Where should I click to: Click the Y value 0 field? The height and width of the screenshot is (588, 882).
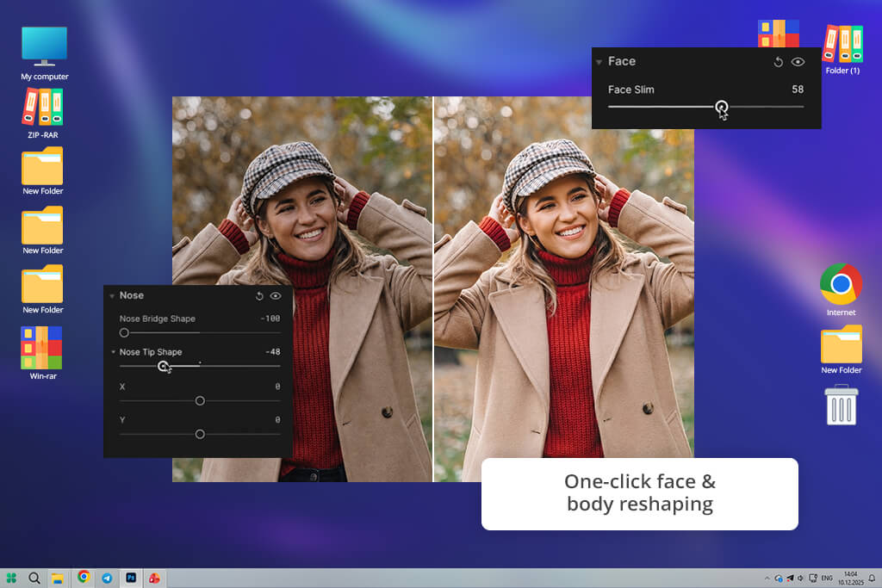[277, 420]
